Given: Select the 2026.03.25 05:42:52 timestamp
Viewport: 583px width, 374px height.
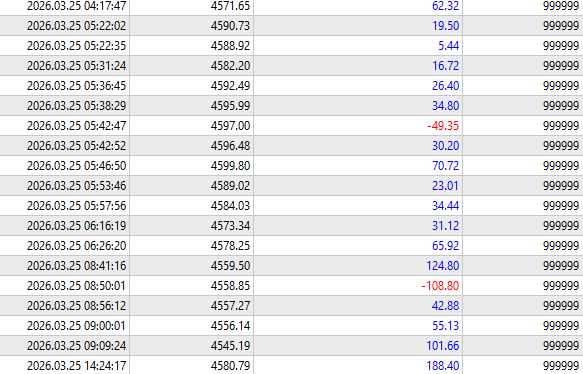Looking at the screenshot, I should pos(77,146).
